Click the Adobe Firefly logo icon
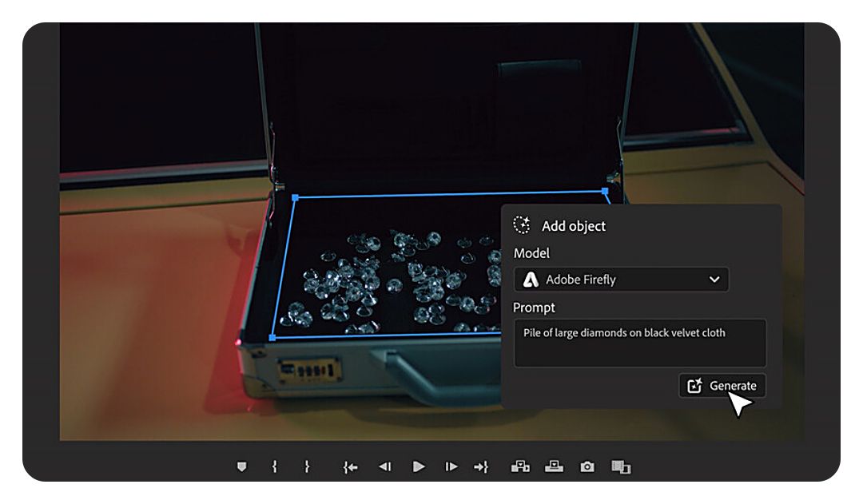 pos(531,280)
